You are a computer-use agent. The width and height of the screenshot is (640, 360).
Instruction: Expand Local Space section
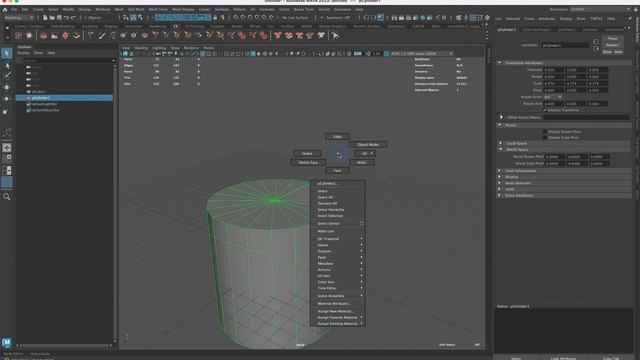click(501, 143)
